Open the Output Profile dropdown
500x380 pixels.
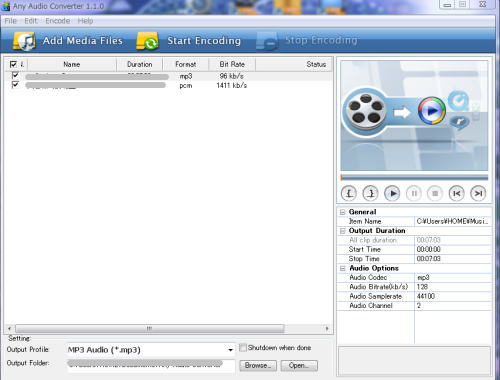230,350
